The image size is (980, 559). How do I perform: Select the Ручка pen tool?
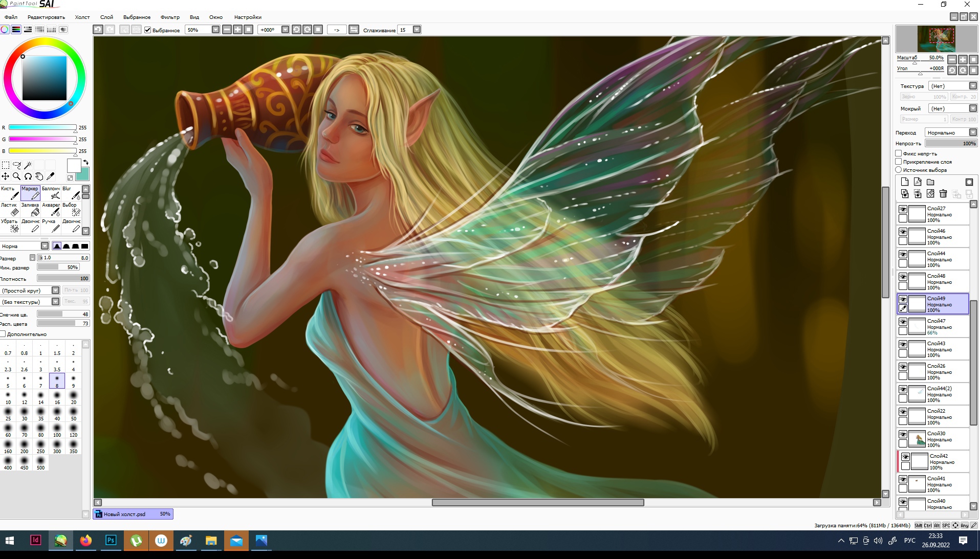pyautogui.click(x=51, y=226)
